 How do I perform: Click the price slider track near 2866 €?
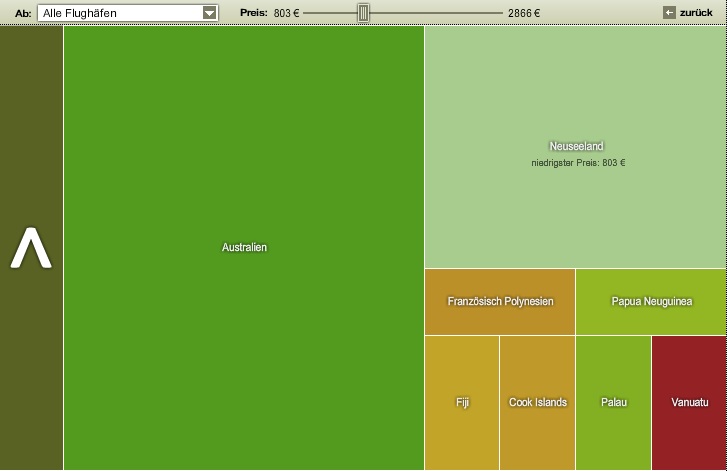pyautogui.click(x=490, y=13)
